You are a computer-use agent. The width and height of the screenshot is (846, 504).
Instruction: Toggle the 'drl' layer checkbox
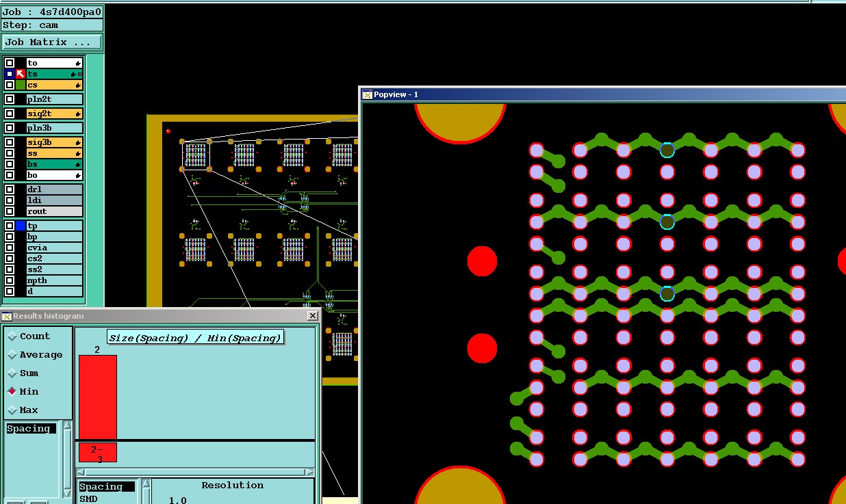(10, 189)
